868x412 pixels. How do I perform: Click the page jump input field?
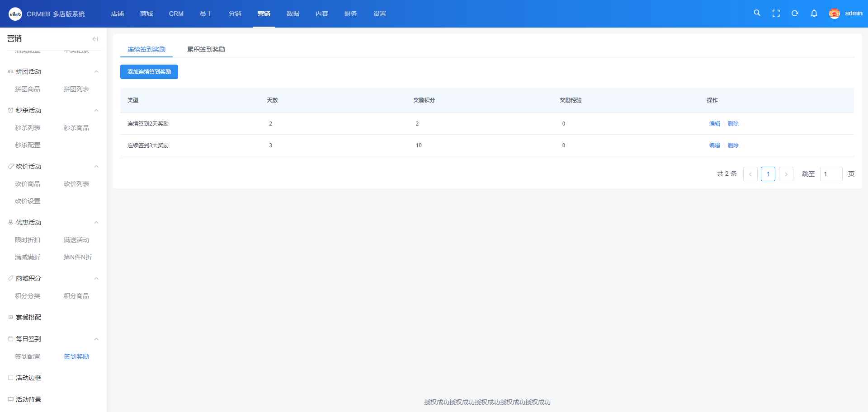tap(831, 174)
